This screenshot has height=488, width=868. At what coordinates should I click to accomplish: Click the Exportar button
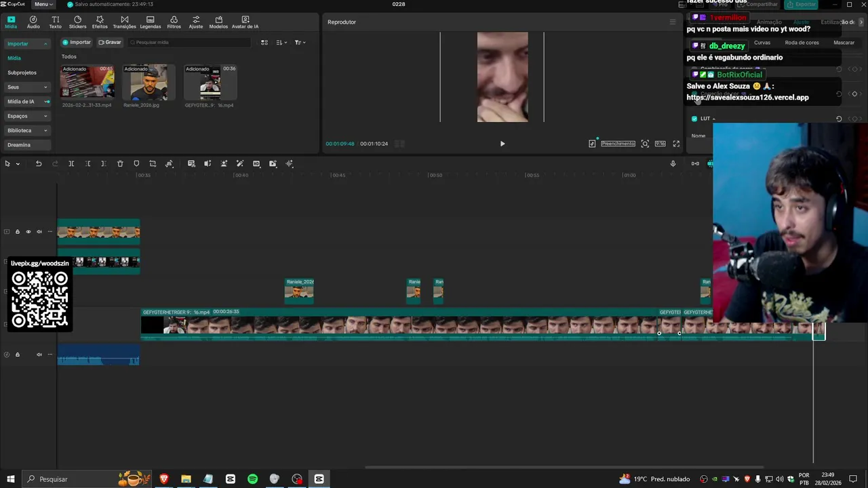point(801,4)
